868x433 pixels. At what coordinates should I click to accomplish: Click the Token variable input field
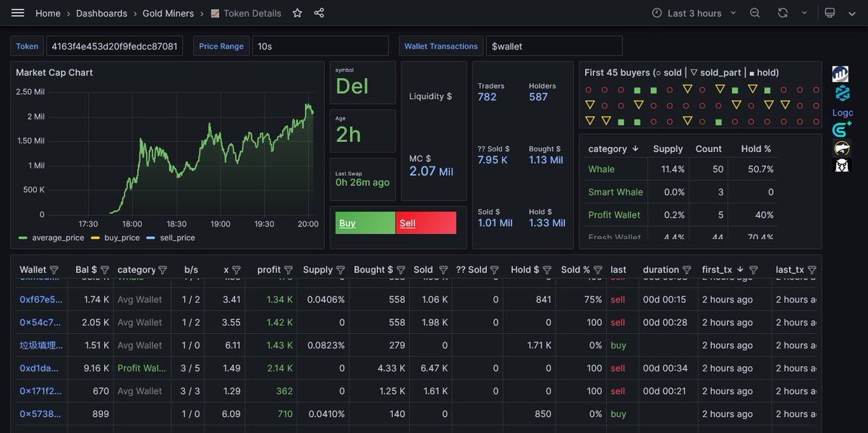[114, 46]
